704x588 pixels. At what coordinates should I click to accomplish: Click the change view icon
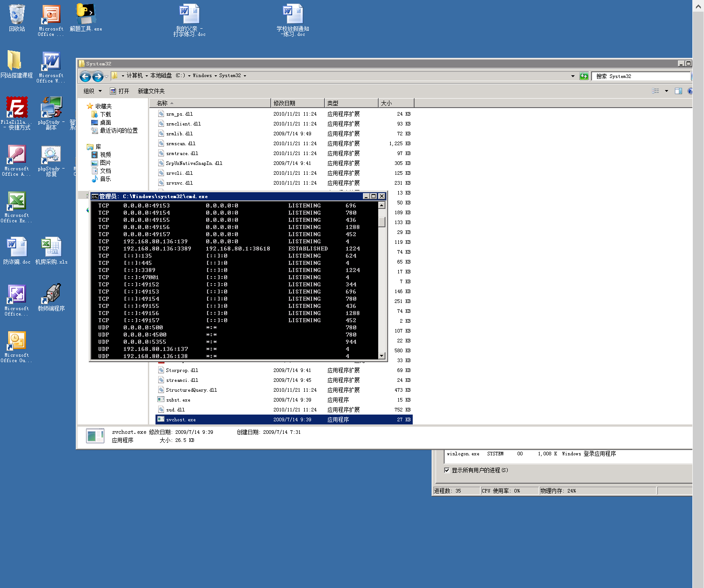656,91
